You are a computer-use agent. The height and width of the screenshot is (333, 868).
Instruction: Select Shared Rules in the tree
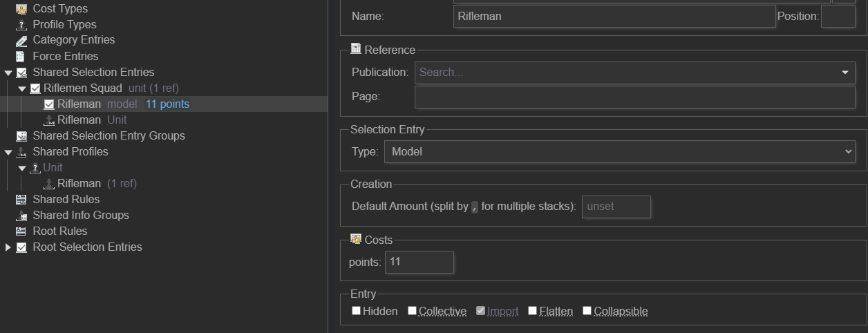pyautogui.click(x=66, y=200)
